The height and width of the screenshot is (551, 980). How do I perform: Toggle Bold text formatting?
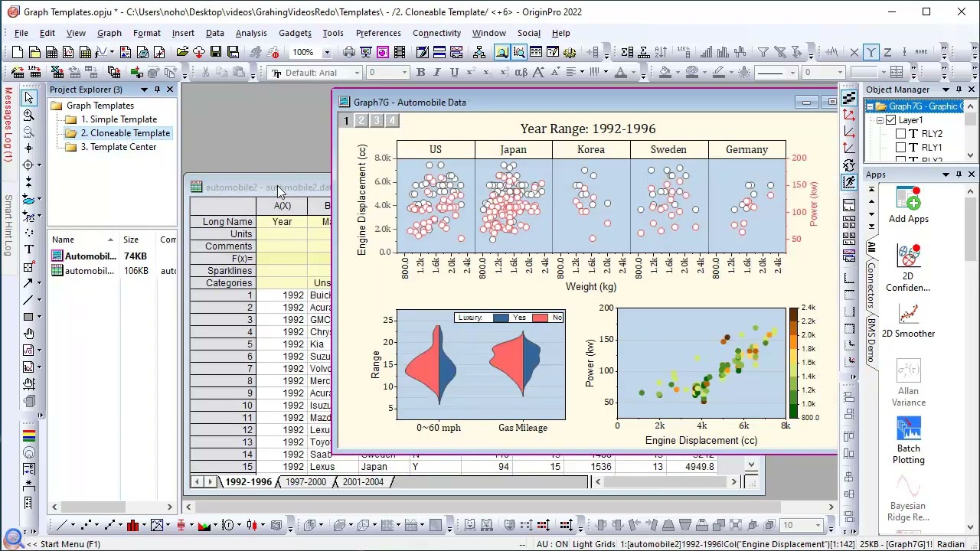pyautogui.click(x=420, y=73)
